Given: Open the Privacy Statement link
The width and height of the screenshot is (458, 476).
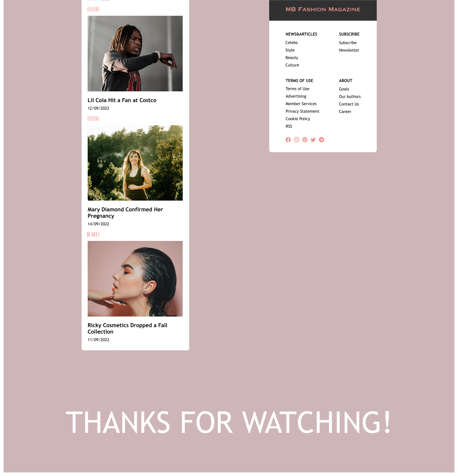Looking at the screenshot, I should pyautogui.click(x=302, y=111).
